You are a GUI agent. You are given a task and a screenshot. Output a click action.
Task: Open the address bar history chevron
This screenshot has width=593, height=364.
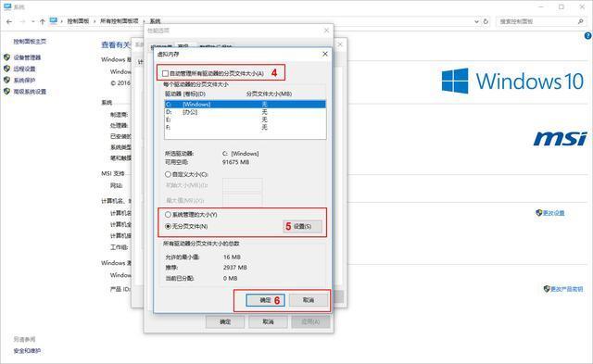coord(476,22)
